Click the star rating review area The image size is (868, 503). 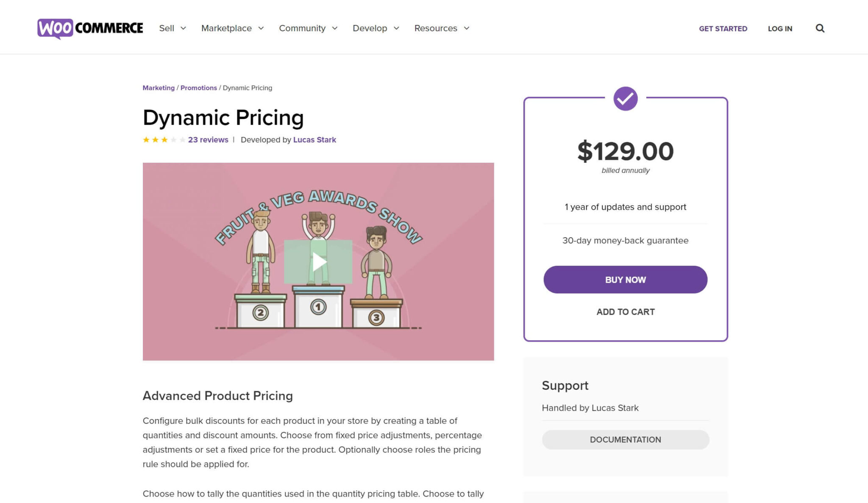[x=164, y=139]
